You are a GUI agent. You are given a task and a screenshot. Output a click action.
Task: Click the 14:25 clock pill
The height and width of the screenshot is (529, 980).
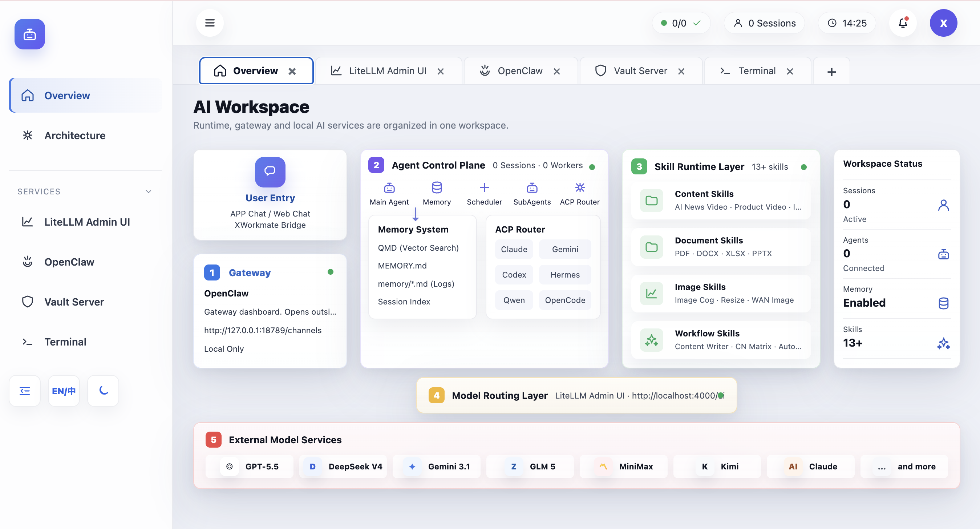tap(847, 23)
